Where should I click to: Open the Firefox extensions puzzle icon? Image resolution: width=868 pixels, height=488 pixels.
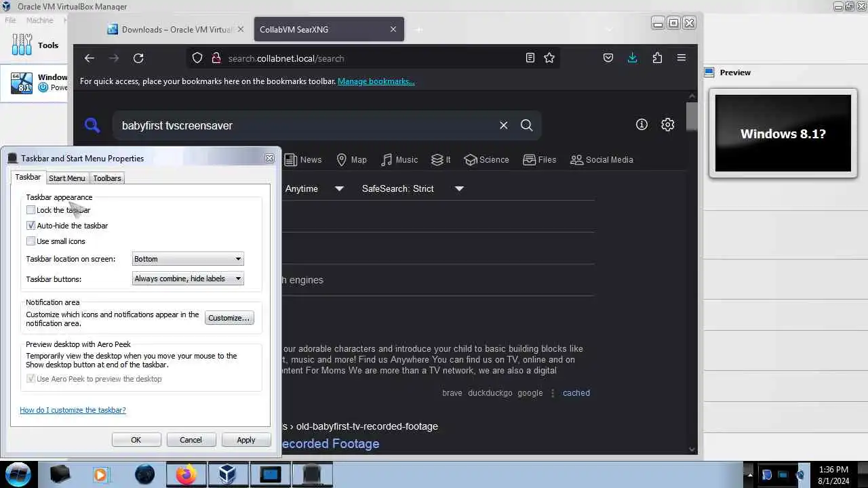click(657, 58)
